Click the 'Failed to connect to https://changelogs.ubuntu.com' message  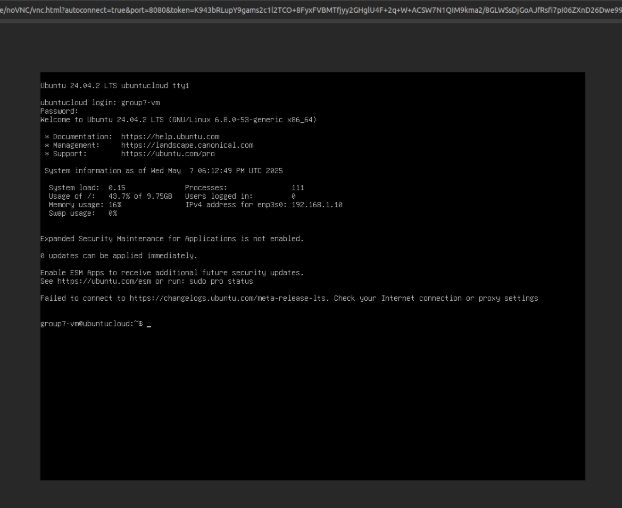pos(289,298)
